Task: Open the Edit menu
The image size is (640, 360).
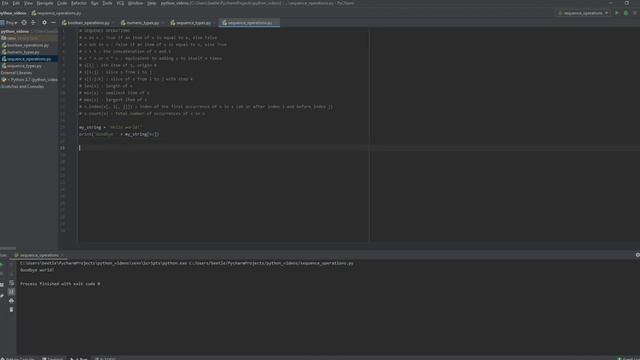Action: tap(16, 3)
